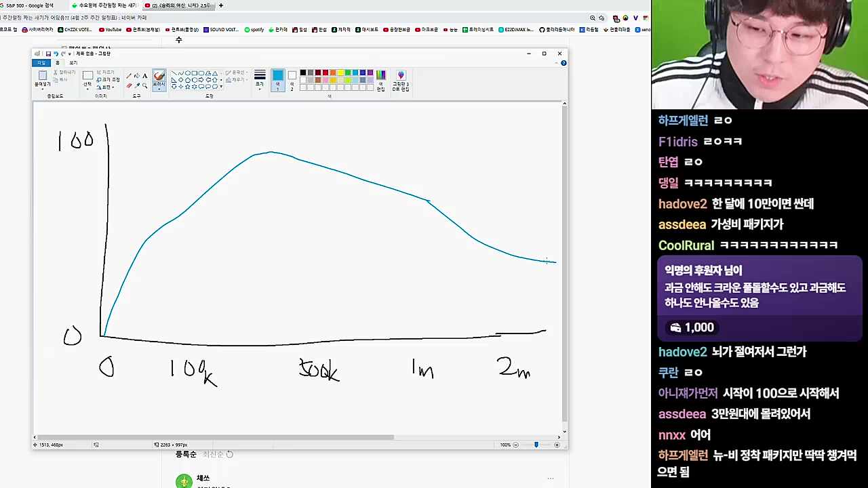
Task: Click the three-dots menu on 채쏘 comment
Action: tap(550, 479)
